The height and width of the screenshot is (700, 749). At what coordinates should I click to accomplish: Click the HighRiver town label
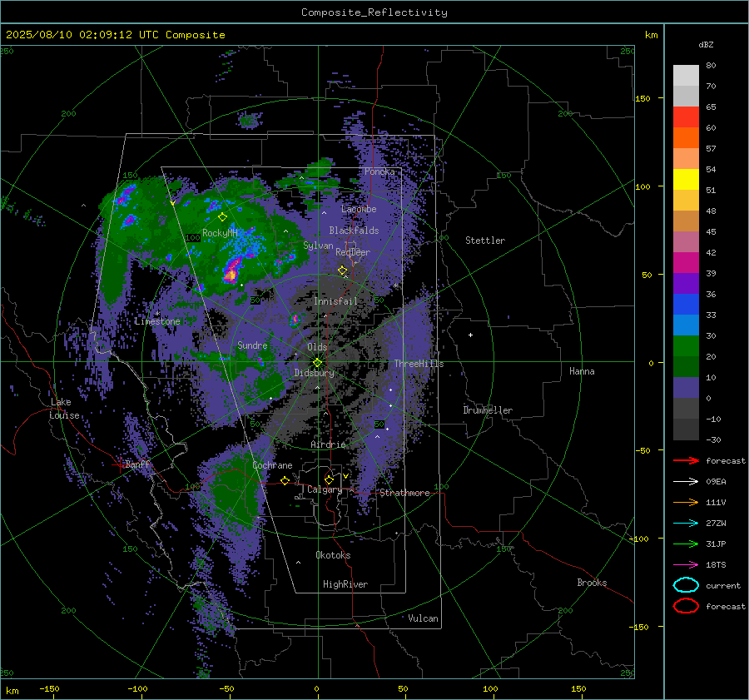(345, 584)
